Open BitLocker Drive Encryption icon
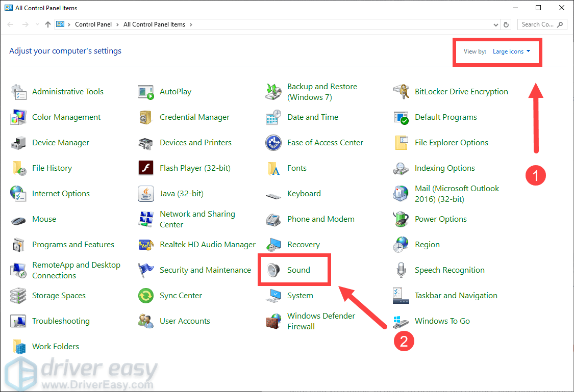Screen dimensions: 574x392 tap(401, 92)
